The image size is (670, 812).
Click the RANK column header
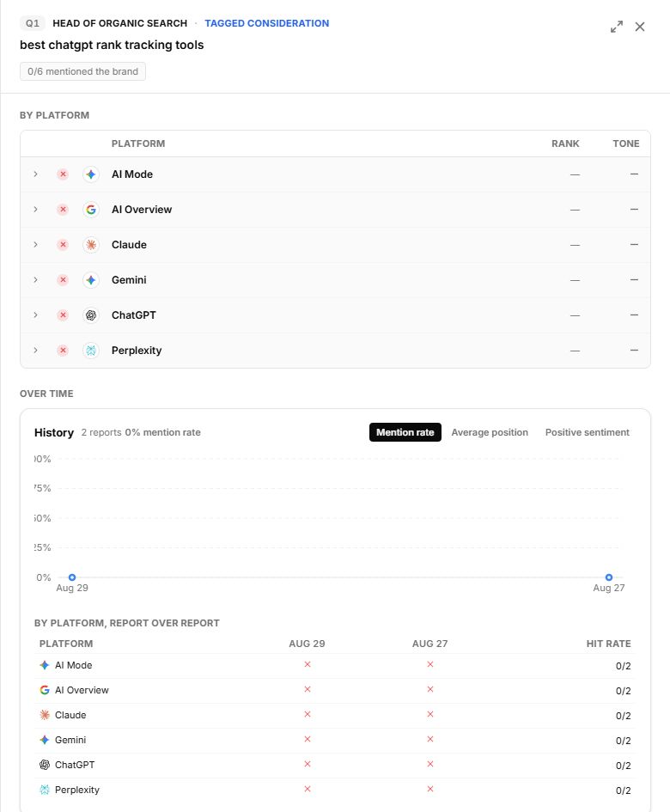pyautogui.click(x=565, y=143)
